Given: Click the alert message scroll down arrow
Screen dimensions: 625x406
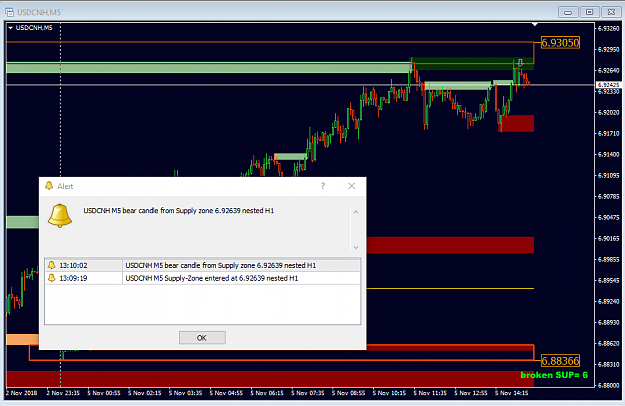Looking at the screenshot, I should click(356, 247).
